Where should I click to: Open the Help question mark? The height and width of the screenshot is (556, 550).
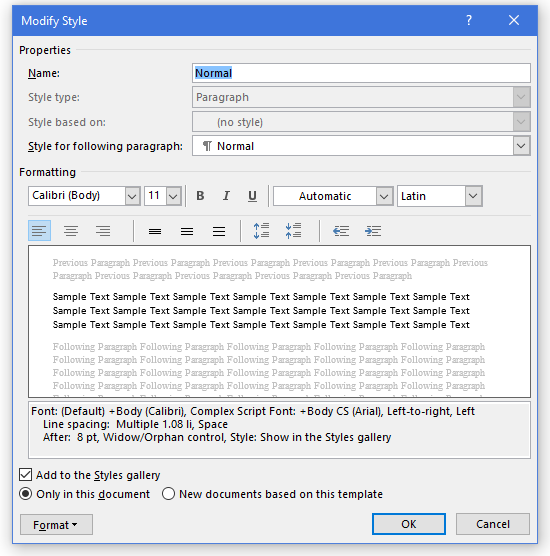pos(469,20)
